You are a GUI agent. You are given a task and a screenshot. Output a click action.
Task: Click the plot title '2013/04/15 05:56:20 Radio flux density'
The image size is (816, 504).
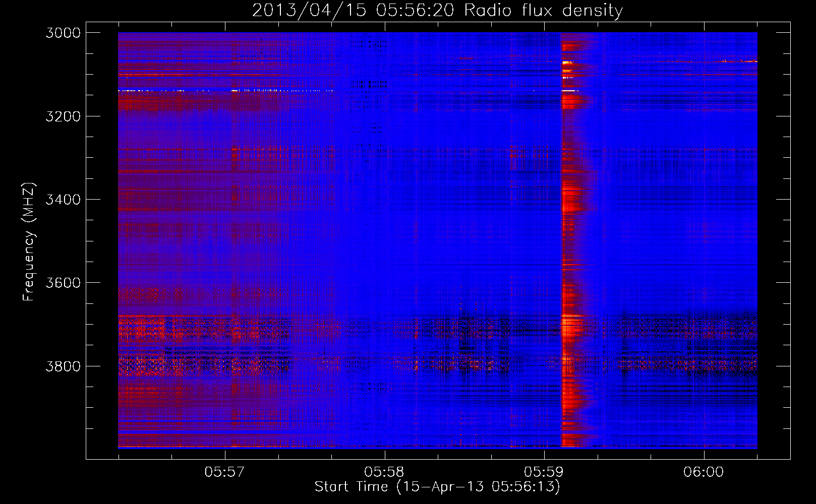[437, 10]
